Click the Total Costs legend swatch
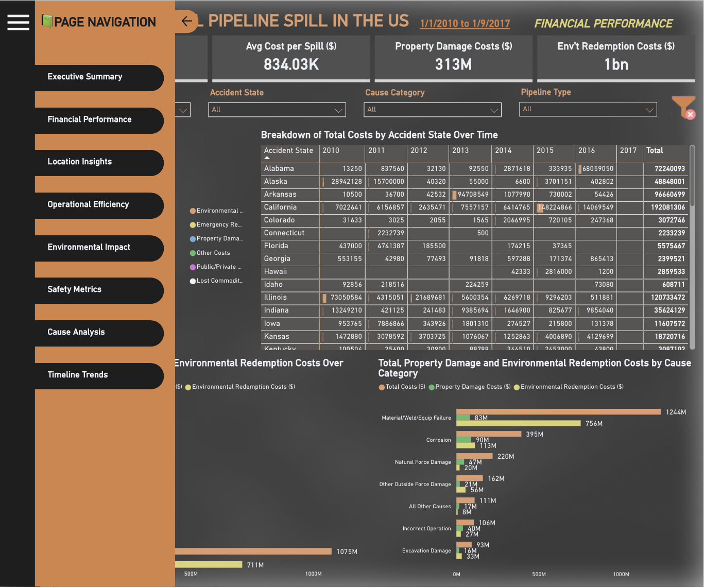 (382, 387)
